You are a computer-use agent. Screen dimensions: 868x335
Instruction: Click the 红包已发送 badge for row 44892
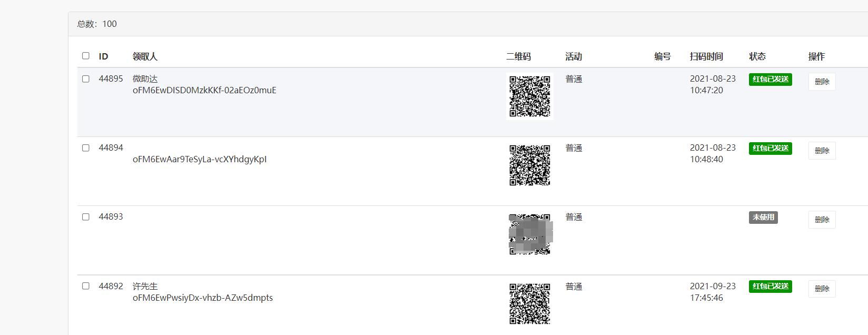tap(771, 287)
